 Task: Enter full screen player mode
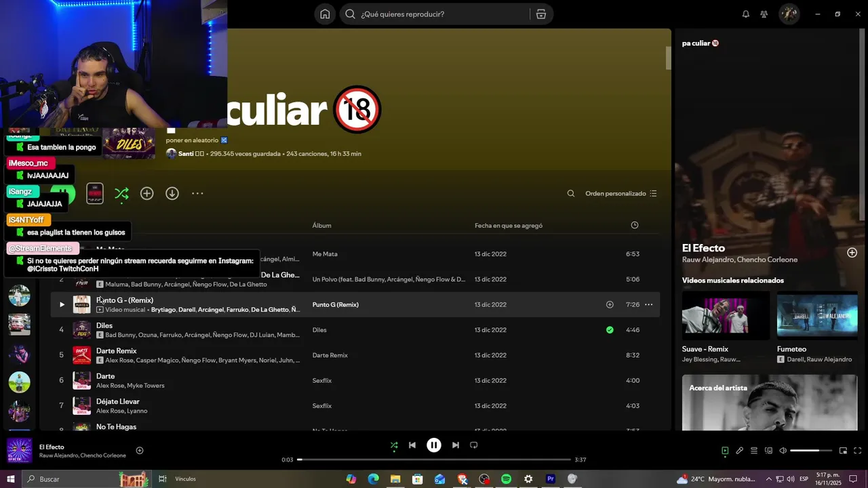click(x=857, y=451)
